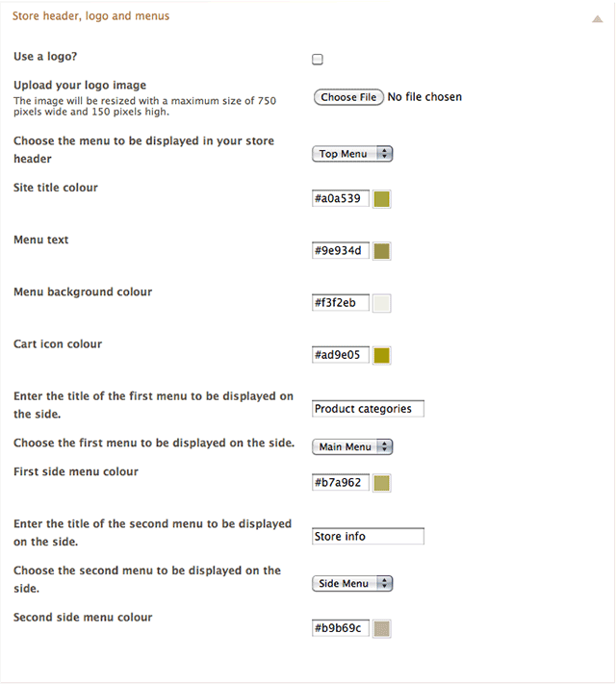The height and width of the screenshot is (684, 616).
Task: Select the #ad9e05 cart colour field
Action: click(x=341, y=355)
